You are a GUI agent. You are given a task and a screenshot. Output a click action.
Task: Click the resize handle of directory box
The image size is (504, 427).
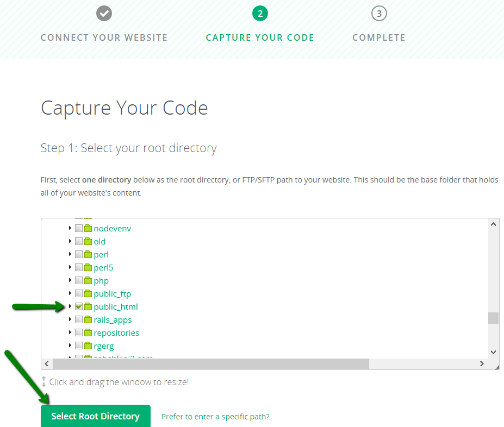pyautogui.click(x=497, y=367)
